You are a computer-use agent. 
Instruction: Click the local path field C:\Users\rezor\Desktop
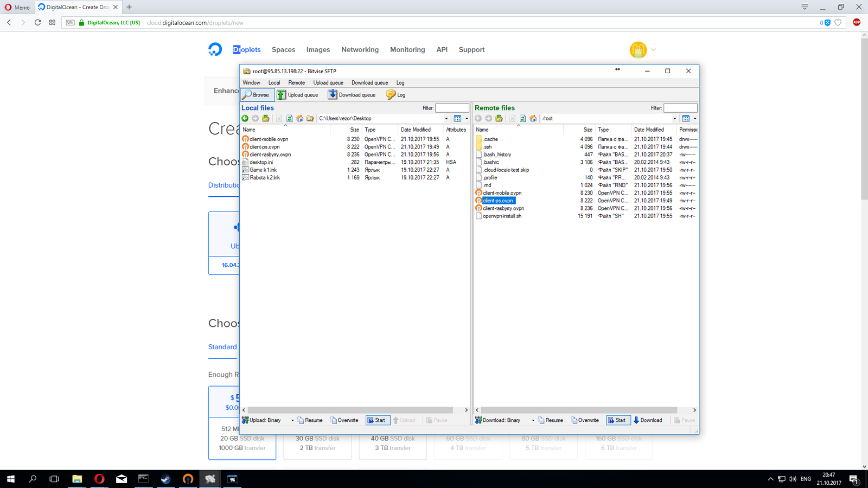pyautogui.click(x=380, y=118)
